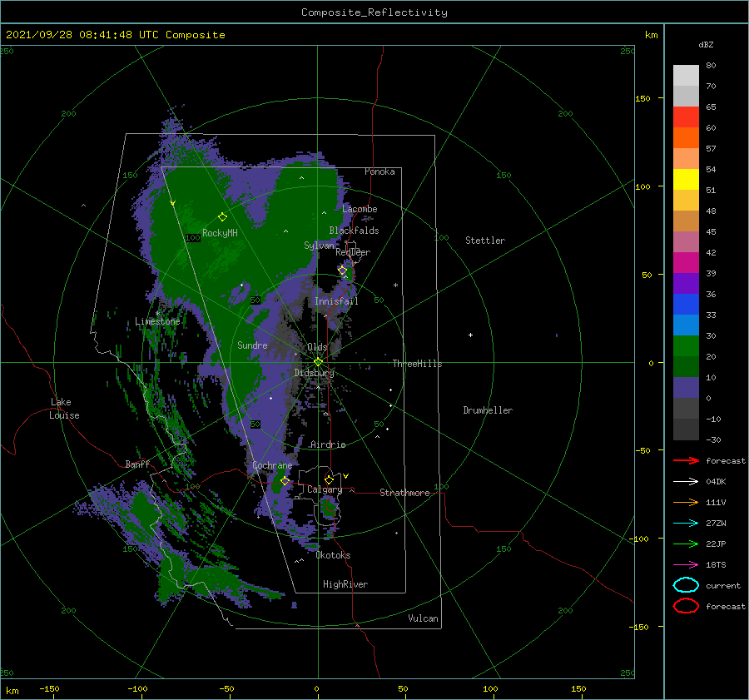Click the dBZ legend heading
The width and height of the screenshot is (749, 700).
click(706, 45)
